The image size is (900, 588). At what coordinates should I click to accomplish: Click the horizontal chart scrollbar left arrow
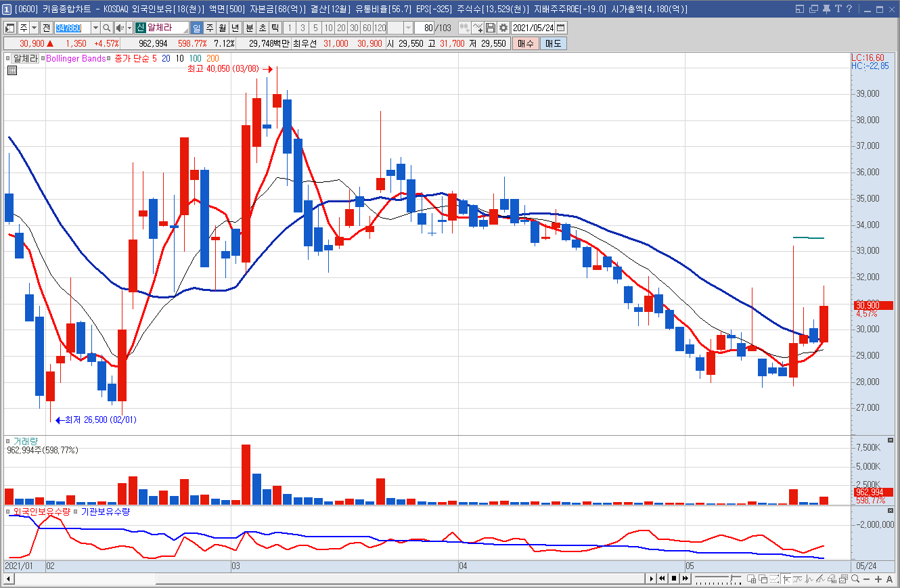pyautogui.click(x=9, y=579)
